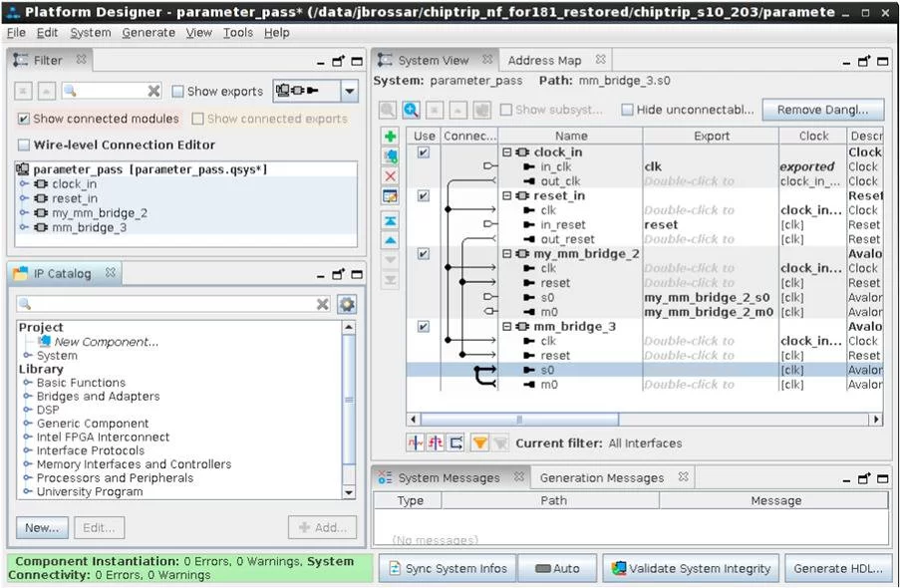This screenshot has width=900, height=588.
Task: Enable the Show exports checkbox
Action: click(178, 92)
